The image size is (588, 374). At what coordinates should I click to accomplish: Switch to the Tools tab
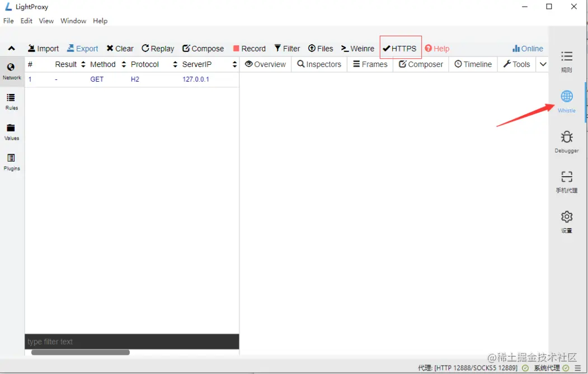pyautogui.click(x=517, y=64)
